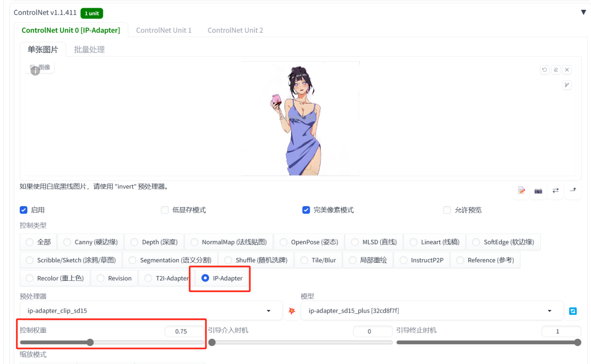Click the 引导终止时机 value field showing 1
The image size is (591, 364).
click(x=561, y=331)
